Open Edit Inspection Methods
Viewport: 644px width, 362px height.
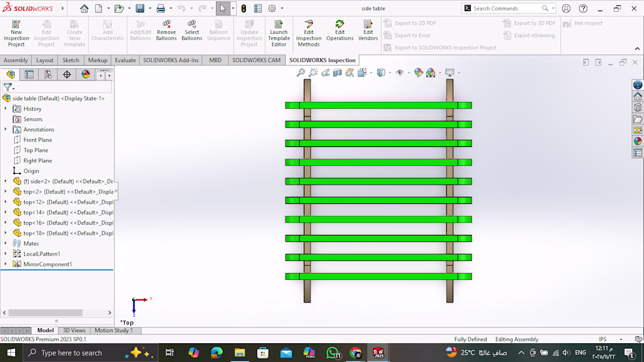(309, 33)
